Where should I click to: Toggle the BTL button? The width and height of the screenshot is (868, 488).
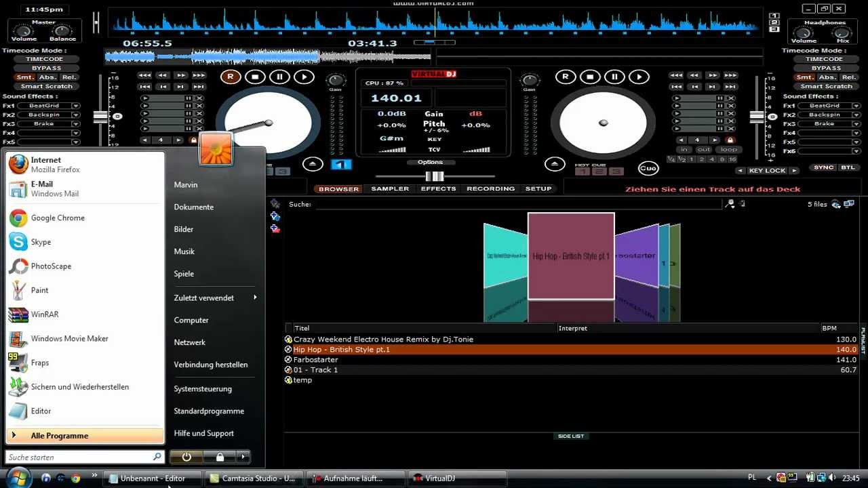tap(848, 167)
